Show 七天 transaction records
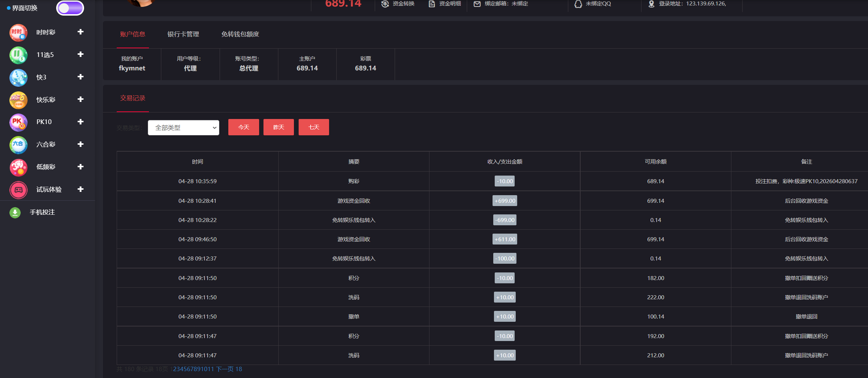 click(x=313, y=127)
